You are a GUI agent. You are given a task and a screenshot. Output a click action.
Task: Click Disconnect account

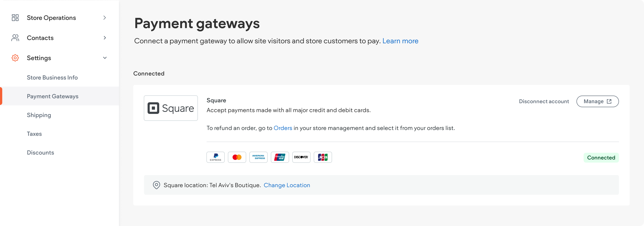coord(544,101)
